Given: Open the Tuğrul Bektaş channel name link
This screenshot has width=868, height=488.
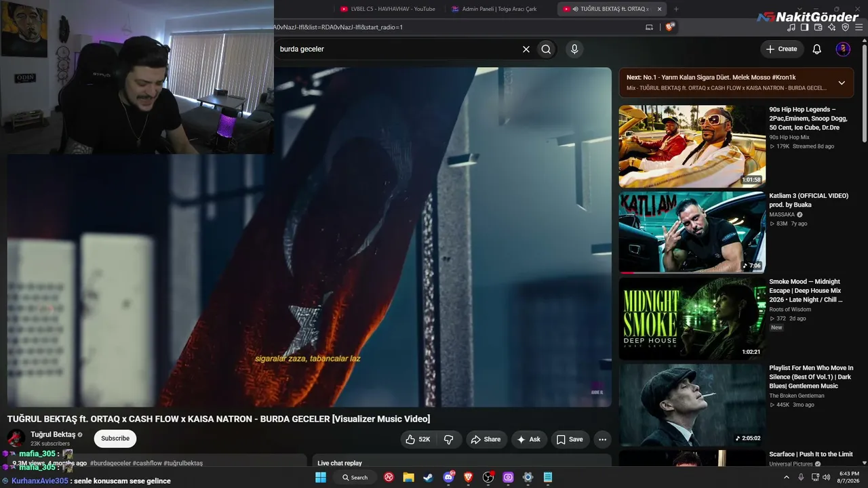Looking at the screenshot, I should [53, 434].
